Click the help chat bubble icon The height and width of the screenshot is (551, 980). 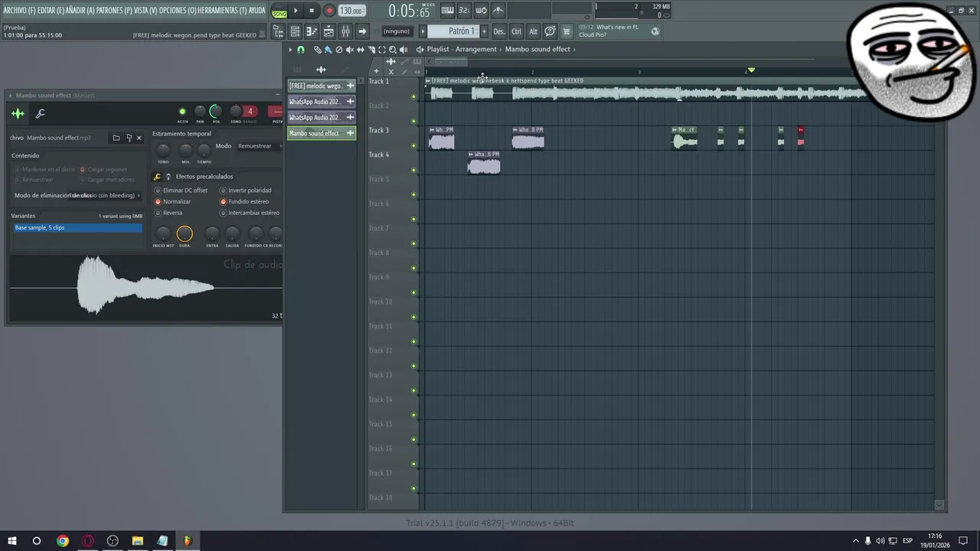(550, 31)
